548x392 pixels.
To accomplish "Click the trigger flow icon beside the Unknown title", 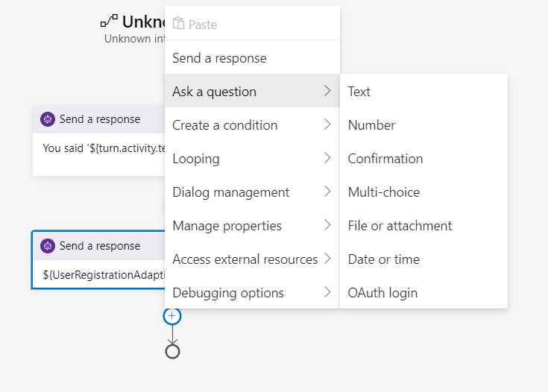I will point(109,21).
